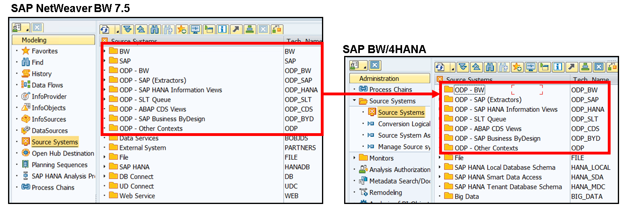This screenshot has height=208, width=644.
Task: Expand the SAP folder in BW 7.5 tree
Action: [105, 61]
